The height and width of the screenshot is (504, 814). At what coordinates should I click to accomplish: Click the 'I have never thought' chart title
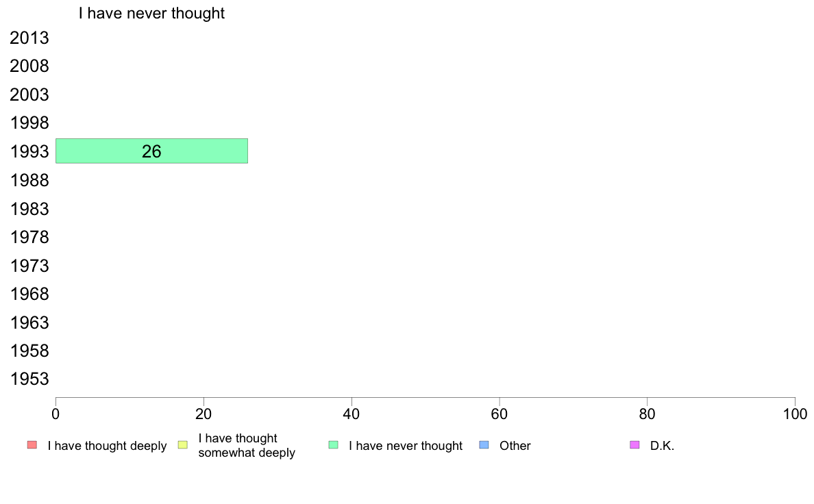tap(151, 13)
